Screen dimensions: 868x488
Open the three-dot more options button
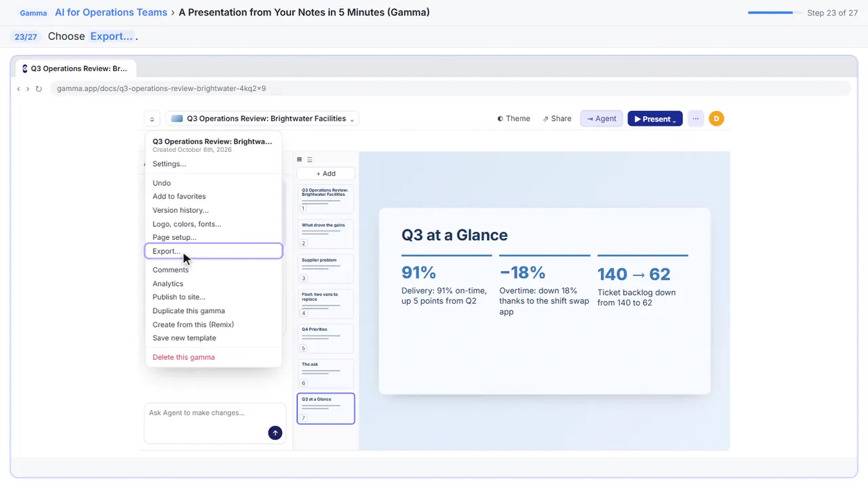coord(695,119)
